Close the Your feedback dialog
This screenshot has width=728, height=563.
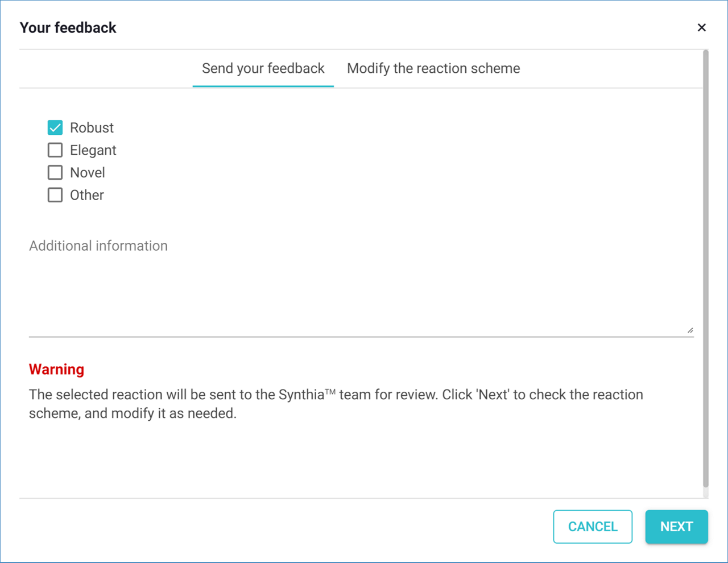[701, 27]
